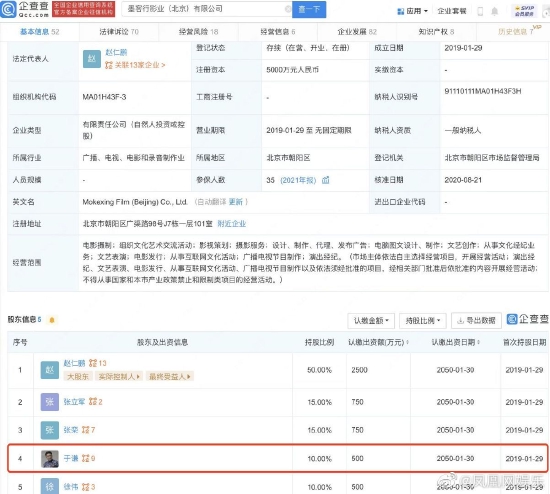Click 张 avatar in 张立军 row

pos(50,402)
